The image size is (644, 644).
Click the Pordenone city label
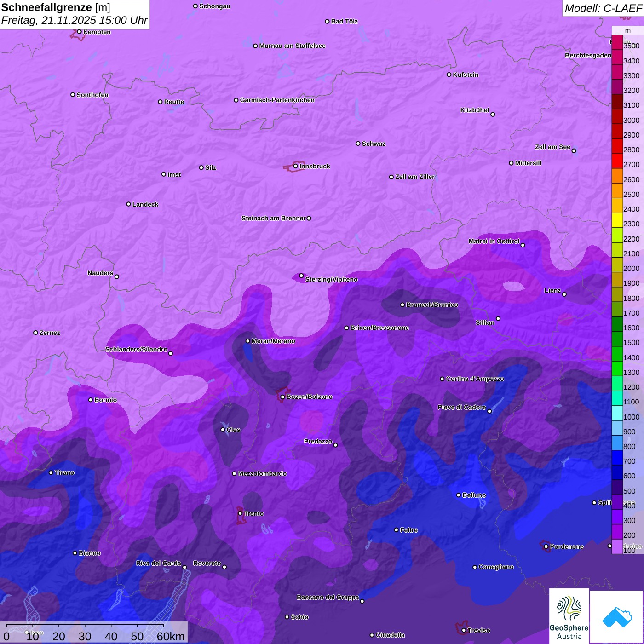click(567, 546)
